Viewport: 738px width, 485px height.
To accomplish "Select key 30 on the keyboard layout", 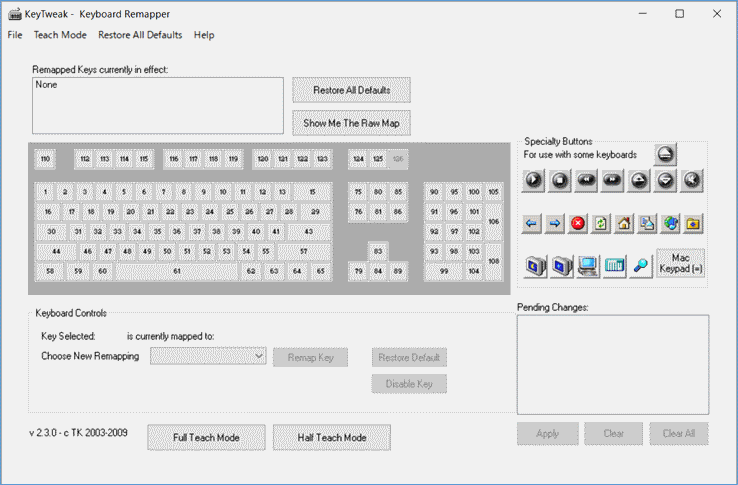I will pos(51,232).
